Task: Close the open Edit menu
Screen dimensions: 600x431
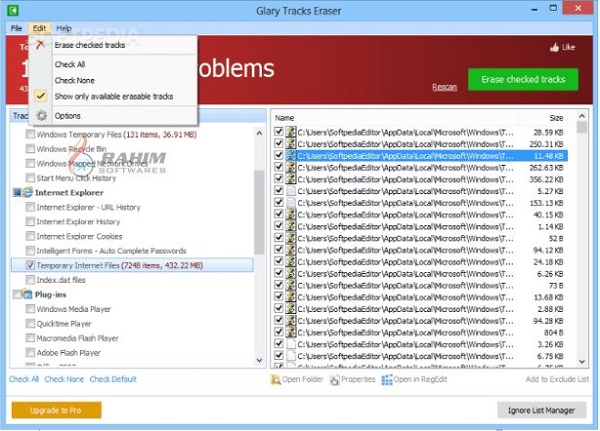Action: pyautogui.click(x=39, y=28)
